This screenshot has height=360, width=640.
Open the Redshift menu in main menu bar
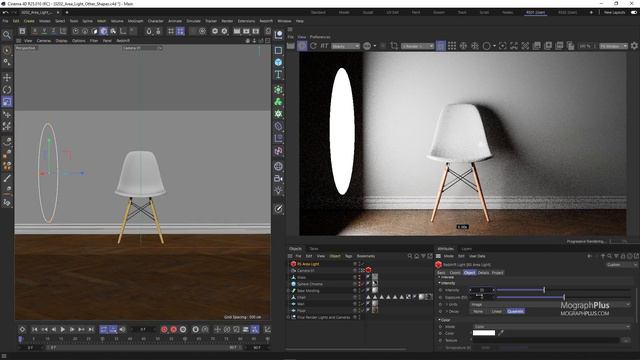click(x=266, y=21)
